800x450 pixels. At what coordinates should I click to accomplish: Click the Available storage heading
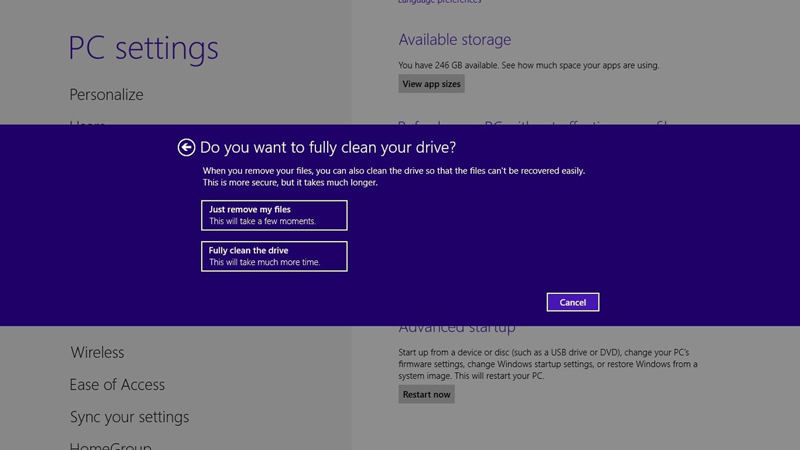click(454, 40)
